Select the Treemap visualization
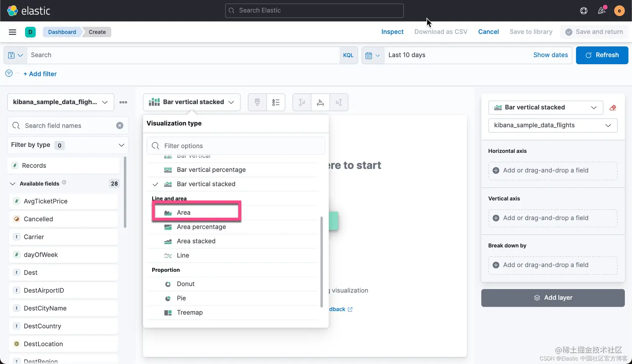632x364 pixels. coord(232,312)
